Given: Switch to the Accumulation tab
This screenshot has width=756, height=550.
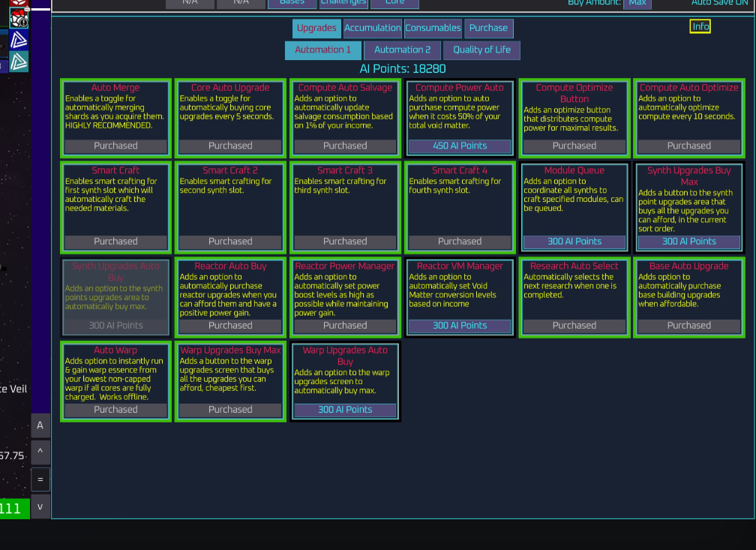Looking at the screenshot, I should pyautogui.click(x=372, y=28).
